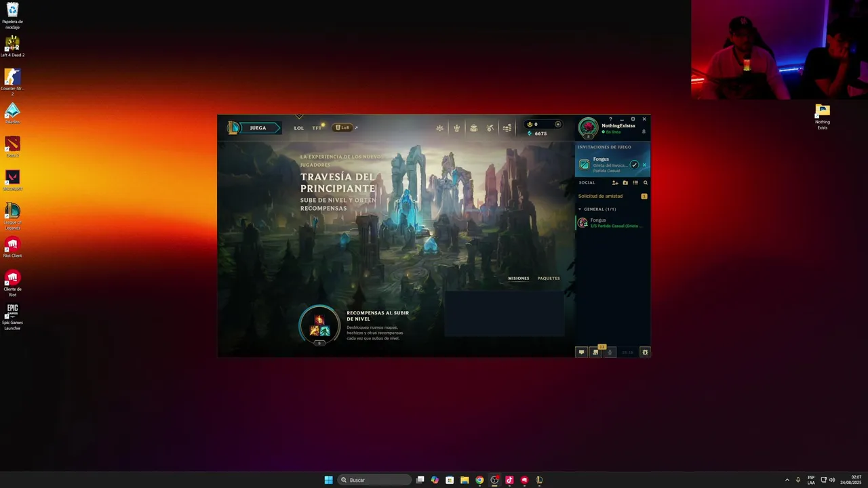Switch to the LOL tab
Image resolution: width=868 pixels, height=488 pixels.
click(299, 128)
